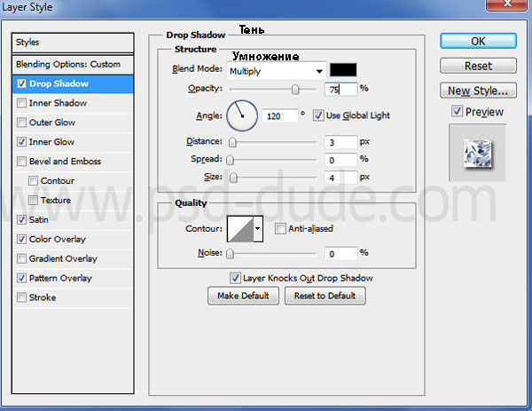Viewport: 532px width, 411px height.
Task: Click the Make Default button
Action: pyautogui.click(x=243, y=296)
